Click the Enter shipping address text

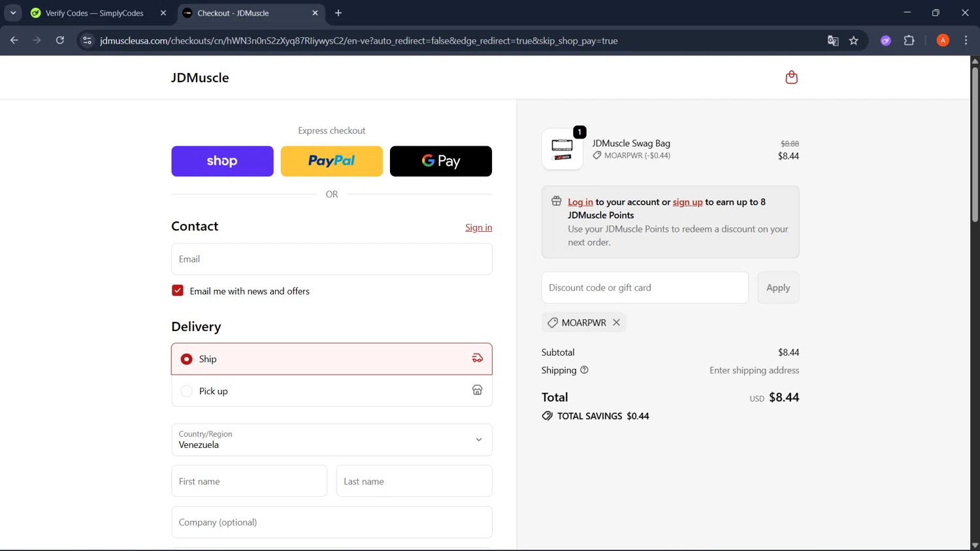tap(755, 370)
